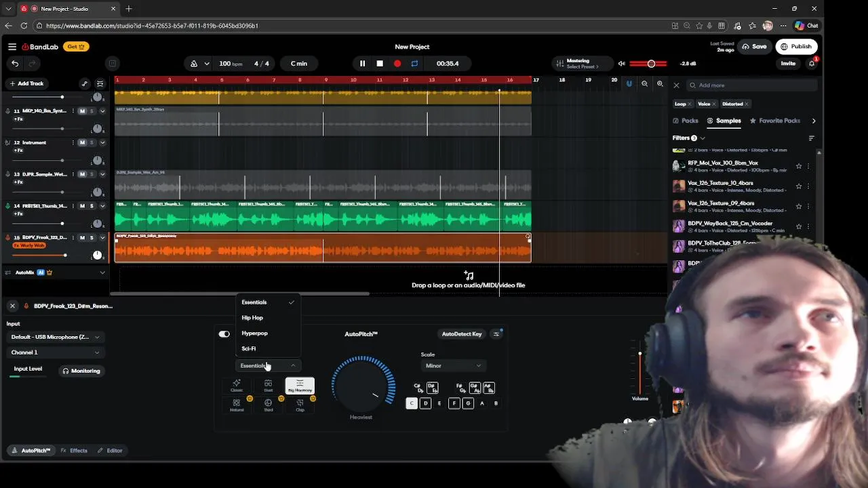
Task: Mute track 13 DJPR_Sample_Wet
Action: [x=82, y=174]
